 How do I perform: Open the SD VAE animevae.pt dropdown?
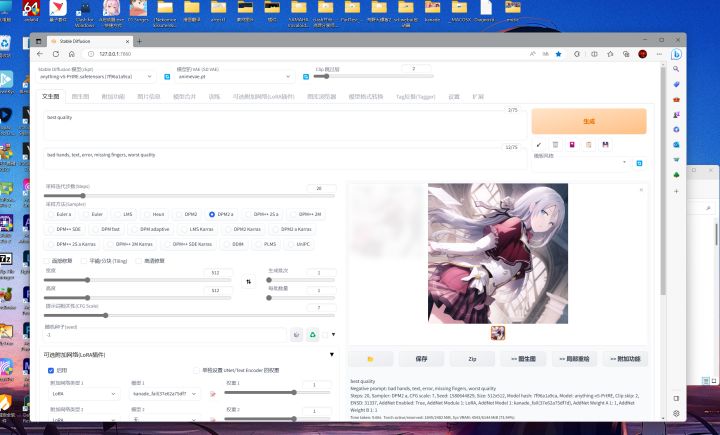pos(235,77)
